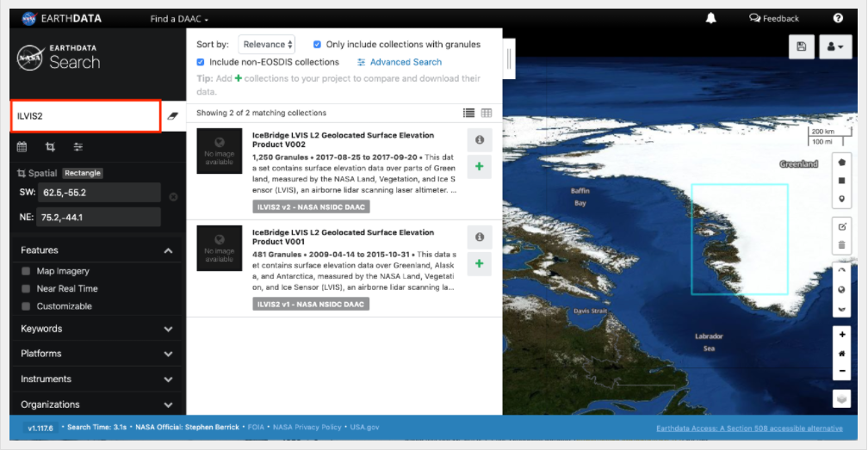Edit the NE coordinate field
Screen dimensions: 868x450
[98, 218]
